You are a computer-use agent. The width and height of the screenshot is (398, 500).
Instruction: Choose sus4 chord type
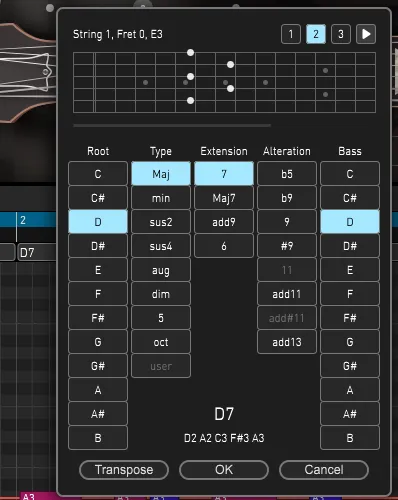click(x=161, y=246)
